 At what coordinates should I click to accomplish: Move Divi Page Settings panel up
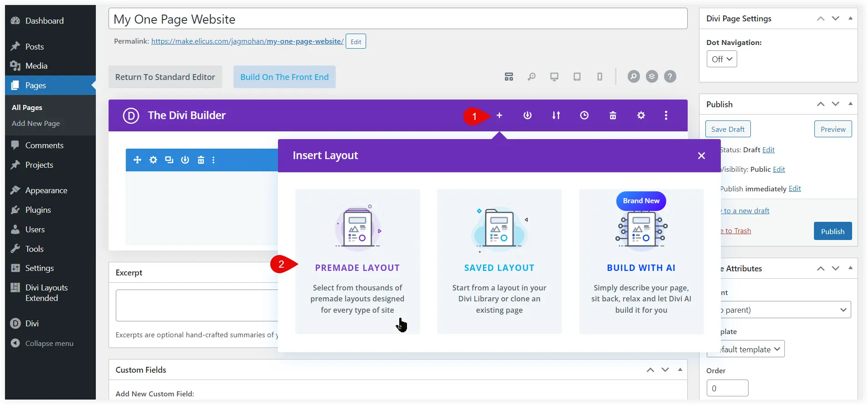click(x=821, y=19)
